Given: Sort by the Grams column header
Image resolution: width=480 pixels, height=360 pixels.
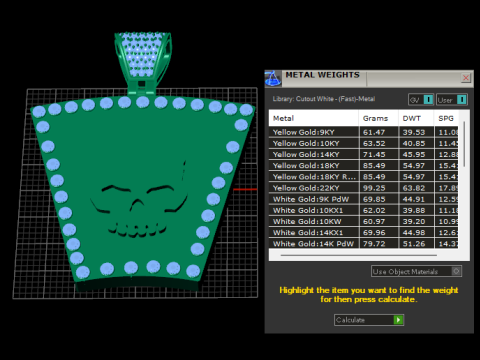Looking at the screenshot, I should (x=378, y=118).
